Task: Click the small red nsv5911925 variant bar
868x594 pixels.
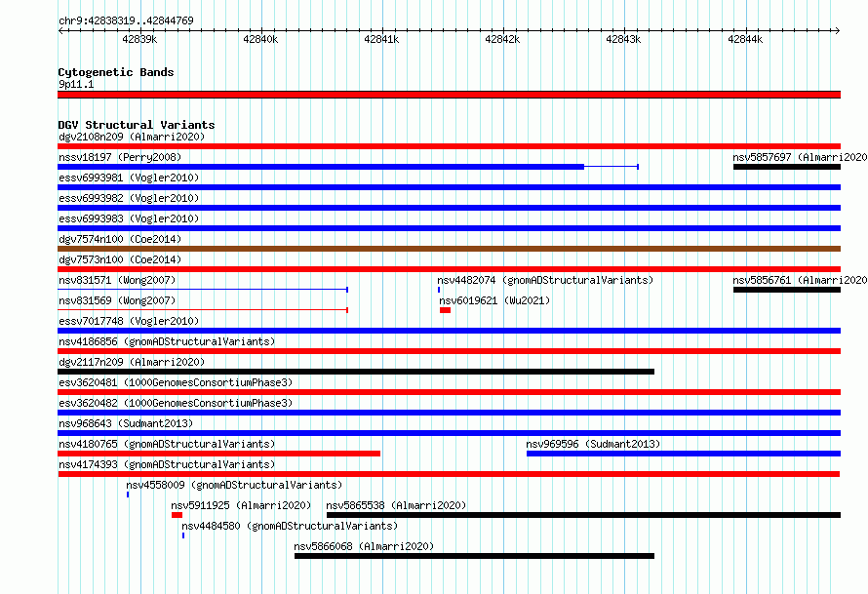Action: (x=178, y=515)
